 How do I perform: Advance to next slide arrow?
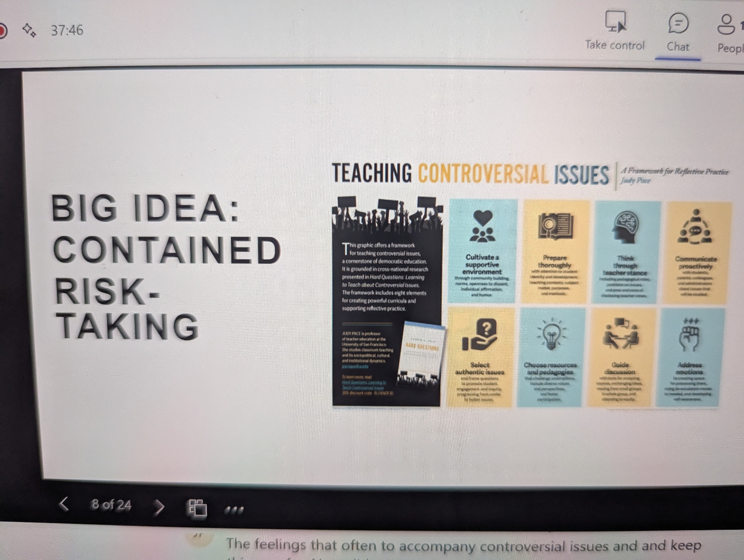(x=159, y=506)
